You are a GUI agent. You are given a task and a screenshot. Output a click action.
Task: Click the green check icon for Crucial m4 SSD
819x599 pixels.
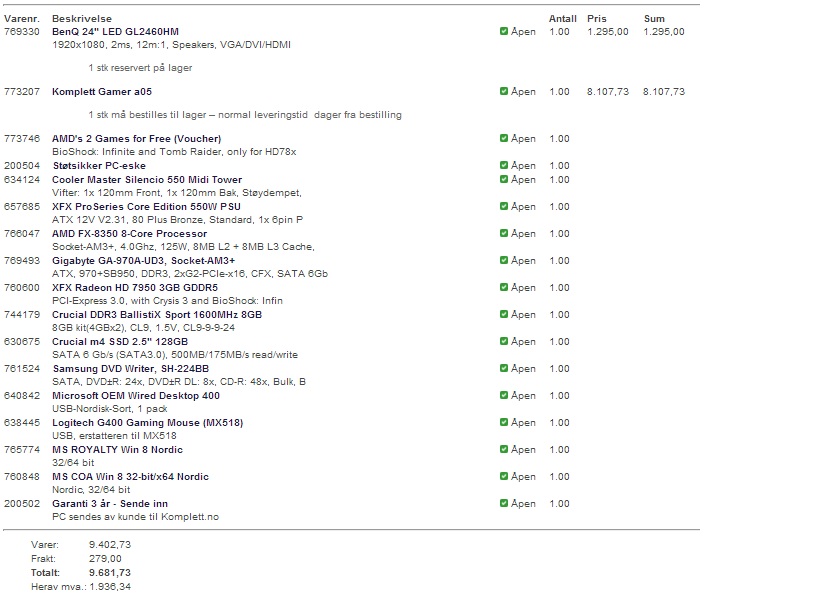pyautogui.click(x=504, y=341)
